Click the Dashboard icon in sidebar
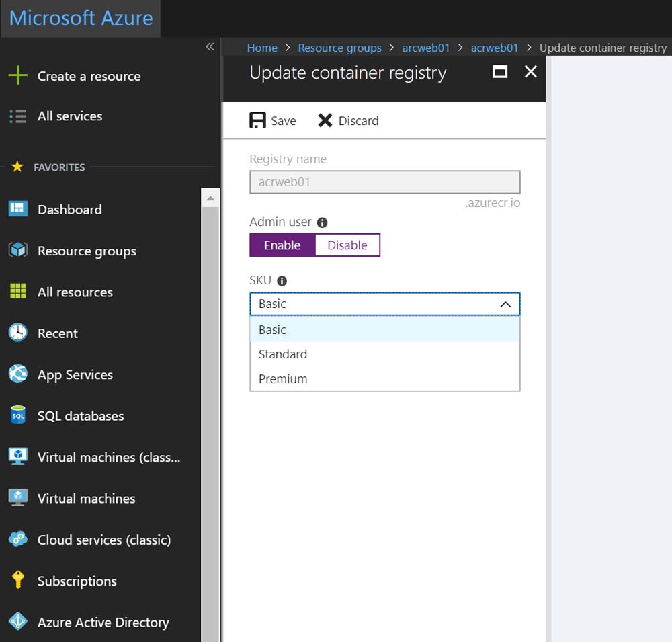 coord(17,209)
